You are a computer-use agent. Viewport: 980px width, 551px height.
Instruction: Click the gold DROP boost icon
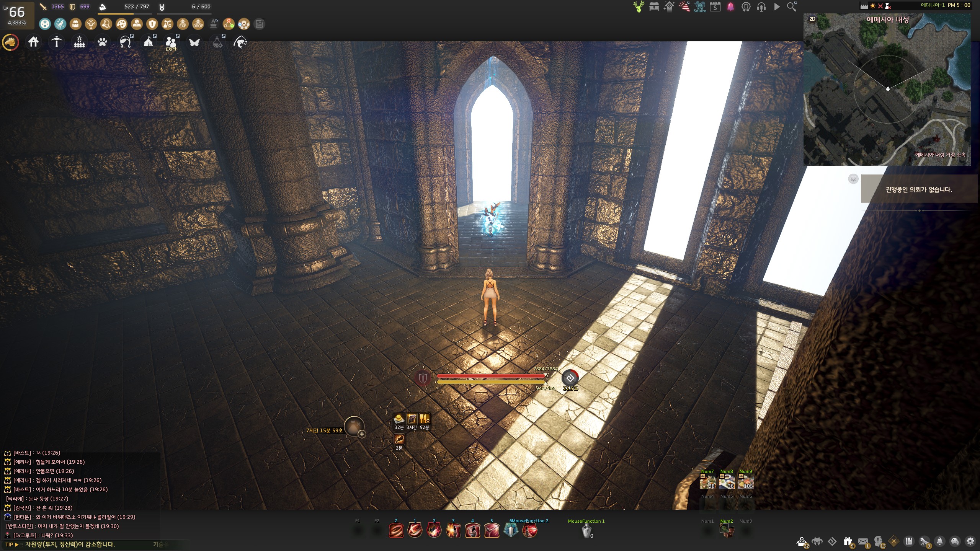coord(198,24)
